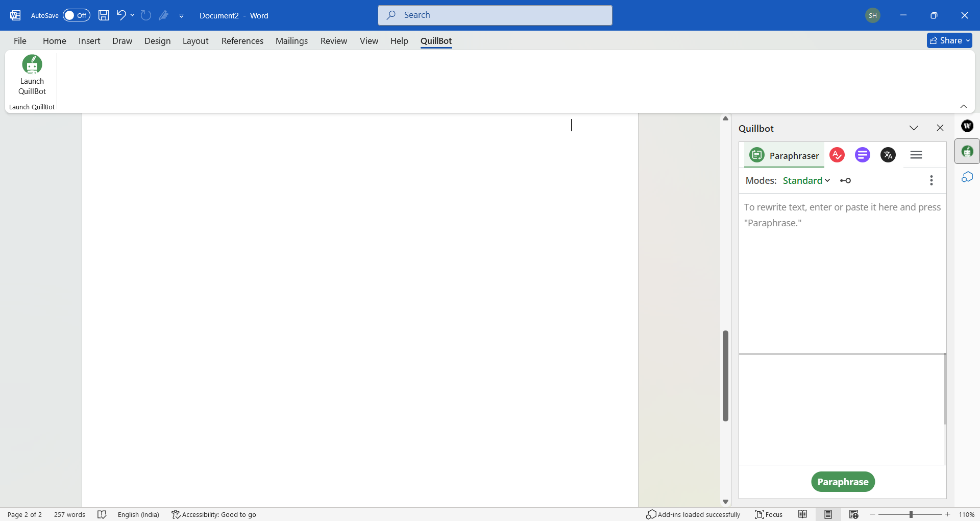Image resolution: width=980 pixels, height=521 pixels.
Task: Click the document scroll down arrow
Action: click(x=725, y=502)
